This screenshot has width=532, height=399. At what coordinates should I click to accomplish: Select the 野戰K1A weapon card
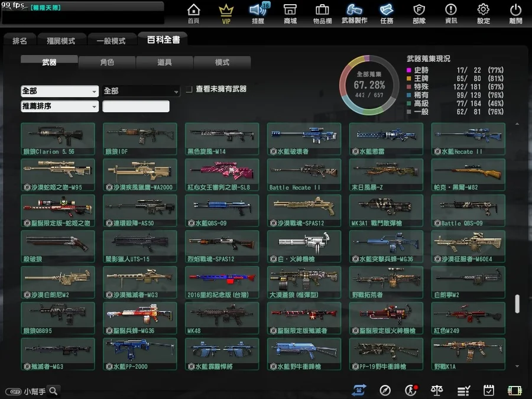[468, 354]
